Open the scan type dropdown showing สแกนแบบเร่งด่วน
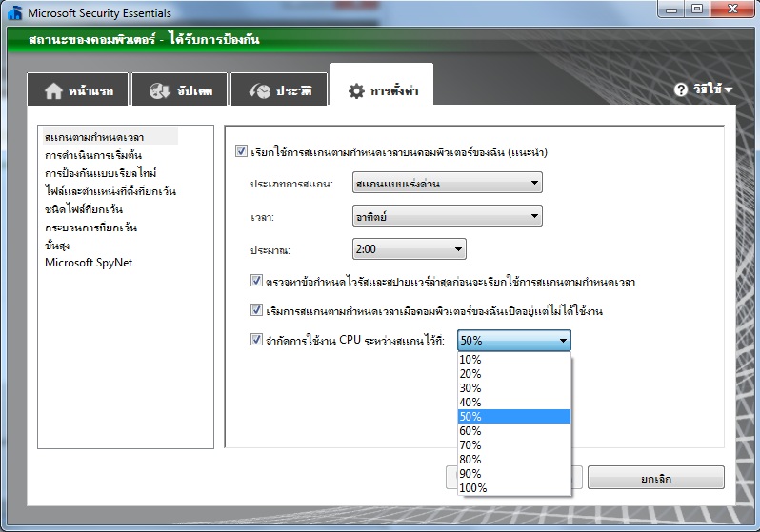Screen dimensions: 760x532 pos(448,183)
